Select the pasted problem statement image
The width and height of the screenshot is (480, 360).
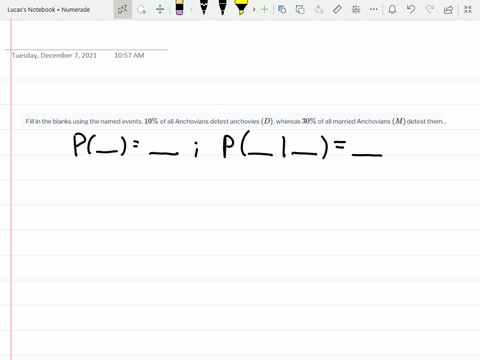pos(235,121)
